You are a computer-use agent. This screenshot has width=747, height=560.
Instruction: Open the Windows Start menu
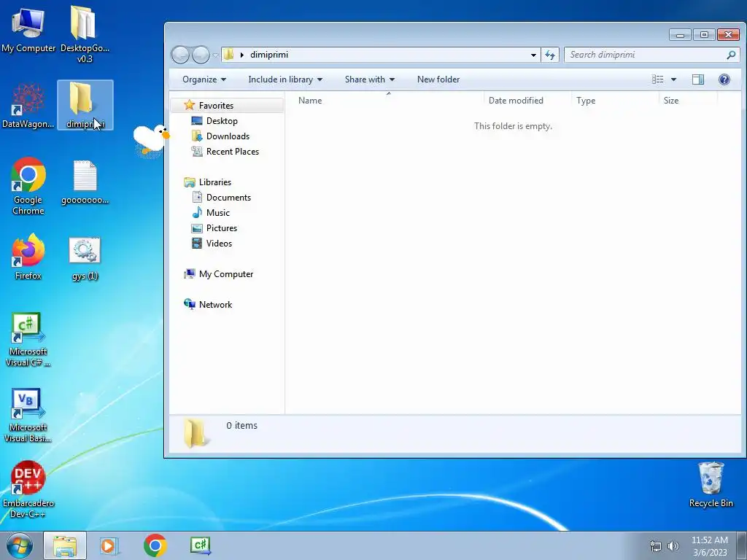pos(20,545)
